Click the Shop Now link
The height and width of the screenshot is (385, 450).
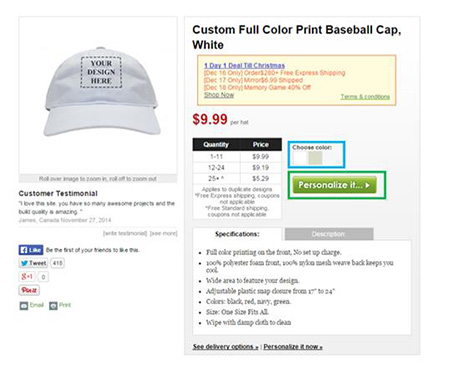point(219,95)
